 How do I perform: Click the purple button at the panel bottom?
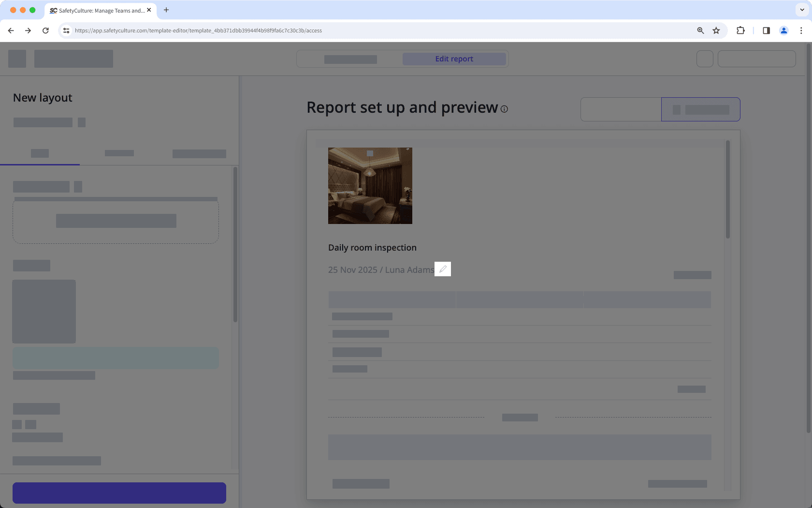tap(119, 493)
